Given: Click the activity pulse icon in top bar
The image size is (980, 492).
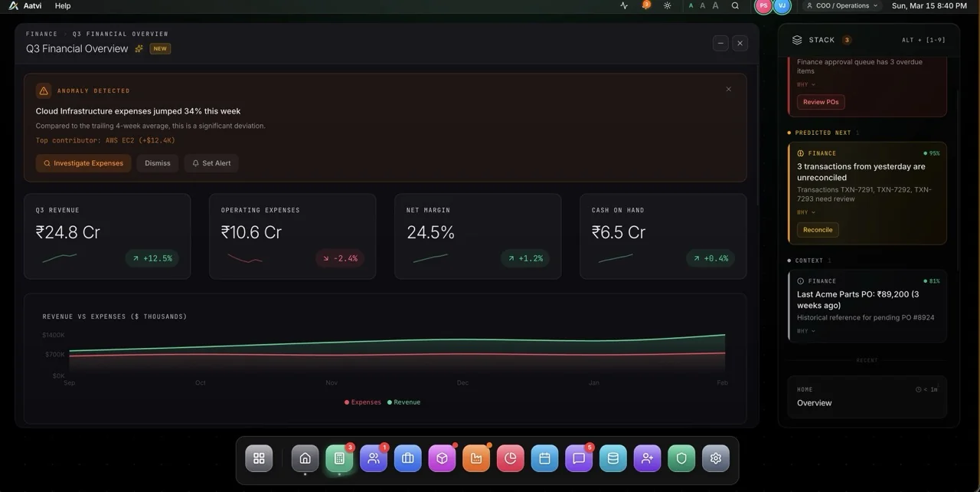Looking at the screenshot, I should [x=624, y=5].
